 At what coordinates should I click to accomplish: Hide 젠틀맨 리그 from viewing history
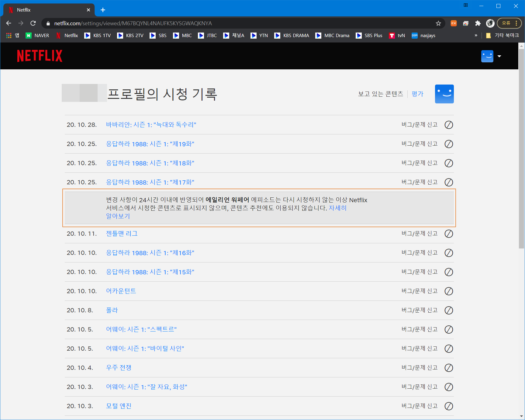(x=449, y=234)
